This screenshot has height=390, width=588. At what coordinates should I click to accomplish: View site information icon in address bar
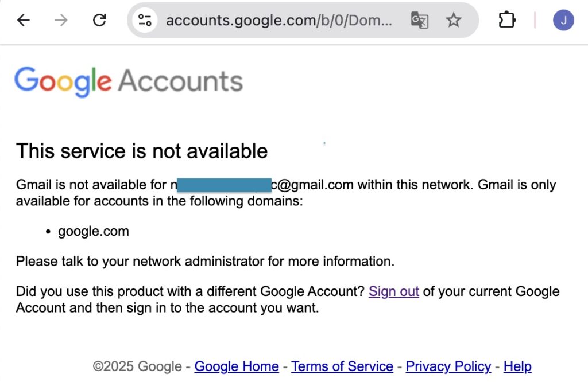pos(144,21)
